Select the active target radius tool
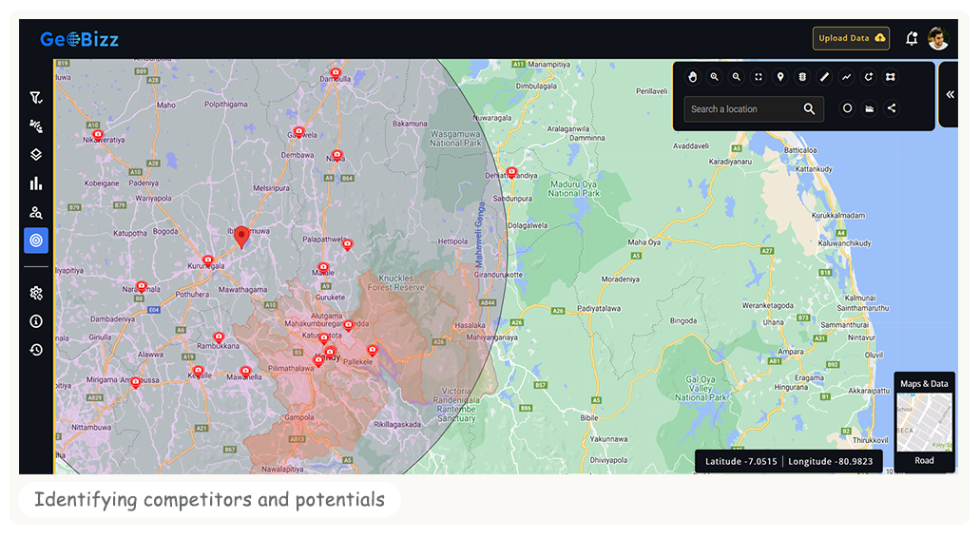 click(36, 241)
